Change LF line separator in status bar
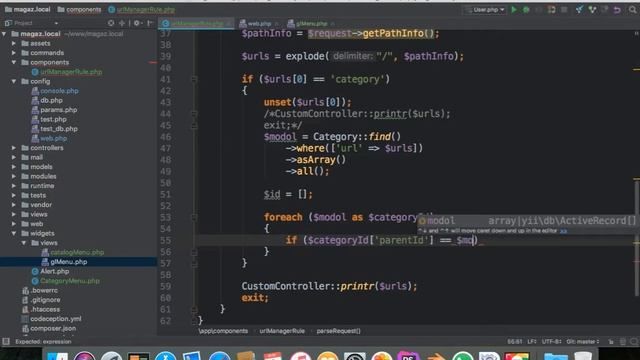This screenshot has height=360, width=640. [532, 342]
